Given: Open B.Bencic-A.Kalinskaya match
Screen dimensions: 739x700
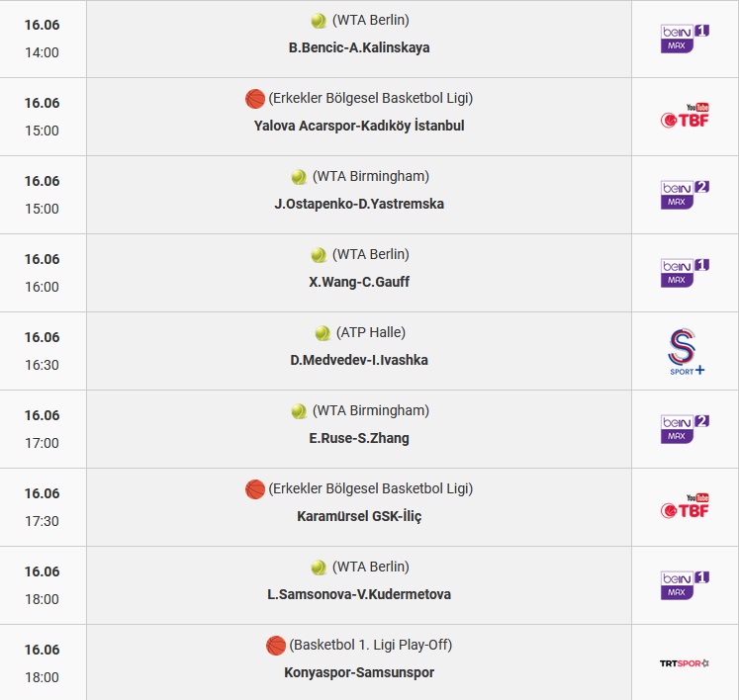Looking at the screenshot, I should (x=359, y=47).
